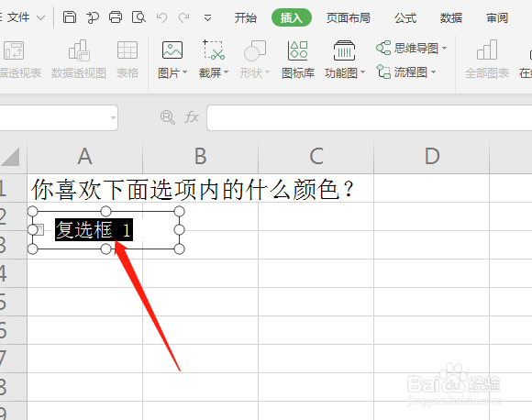Select column B header

coord(201,157)
